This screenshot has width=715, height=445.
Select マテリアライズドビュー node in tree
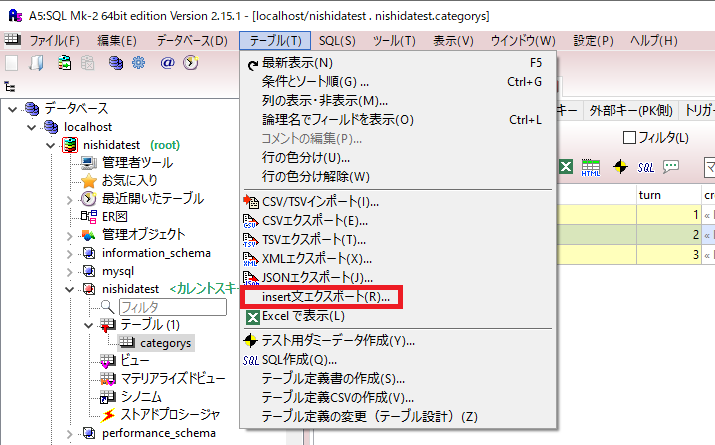coord(173,378)
